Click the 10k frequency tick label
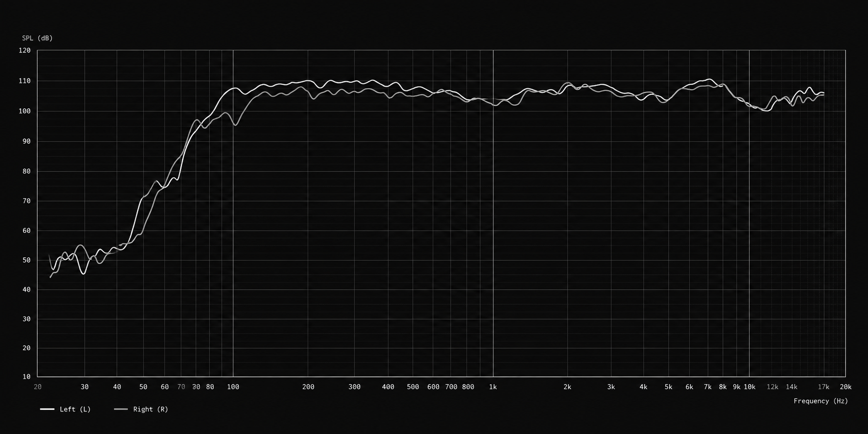Image resolution: width=868 pixels, height=434 pixels. tap(750, 387)
